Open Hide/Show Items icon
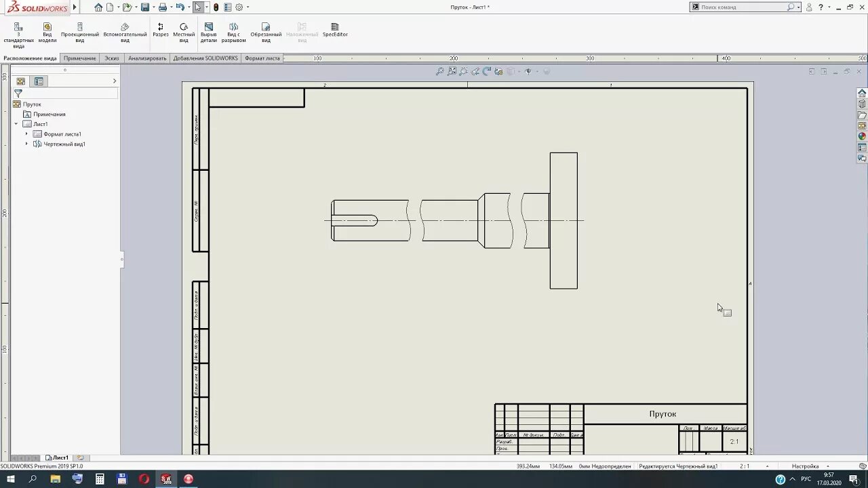The height and width of the screenshot is (488, 868). [x=528, y=71]
